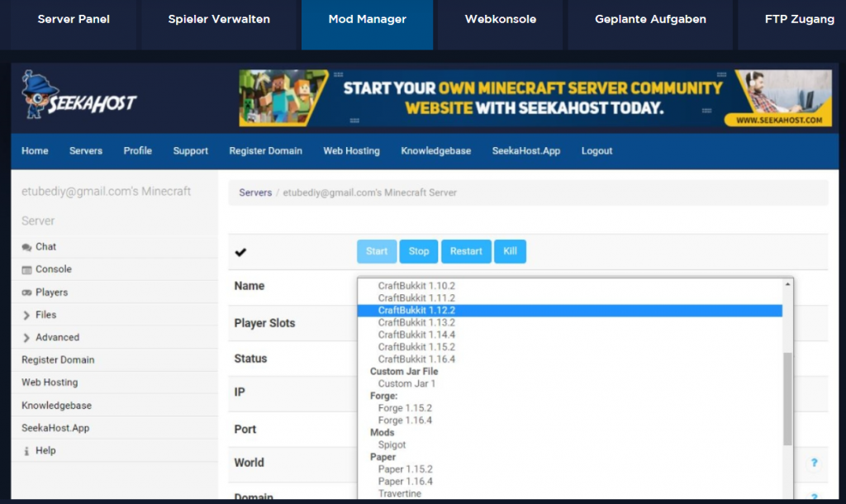
Task: Click the Servers breadcrumb link
Action: [256, 193]
